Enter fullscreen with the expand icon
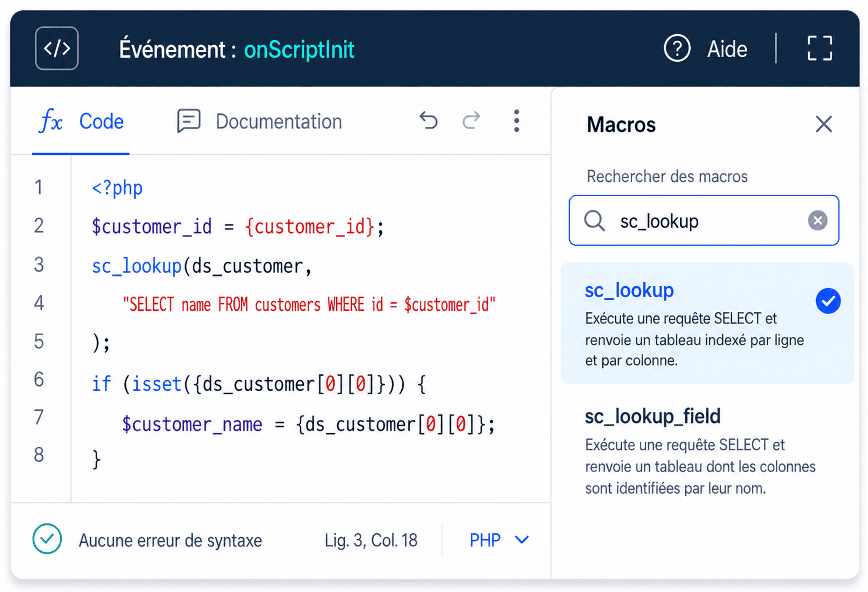Image resolution: width=868 pixels, height=592 pixels. click(819, 49)
